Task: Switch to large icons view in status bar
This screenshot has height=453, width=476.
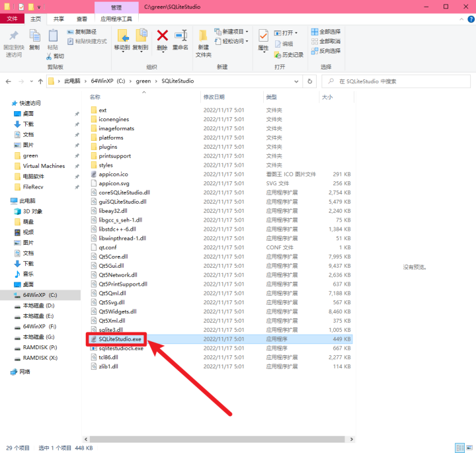Action: [x=469, y=448]
